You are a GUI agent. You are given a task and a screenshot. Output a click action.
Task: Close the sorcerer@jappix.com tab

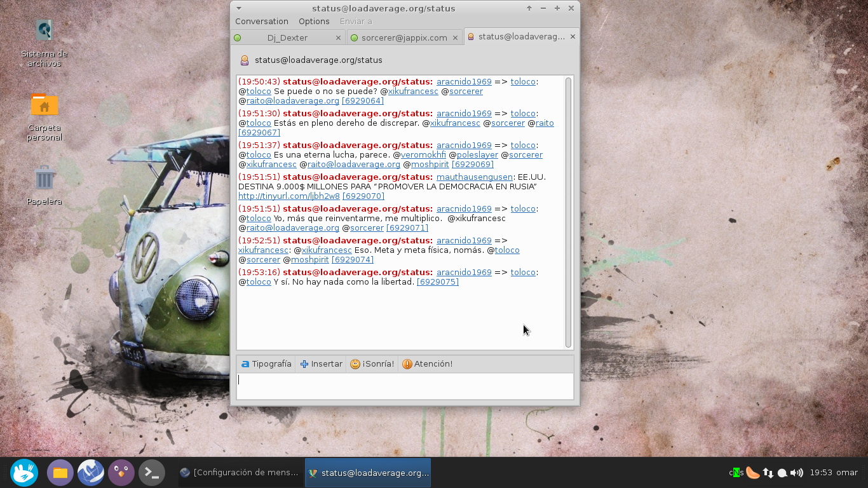point(456,38)
